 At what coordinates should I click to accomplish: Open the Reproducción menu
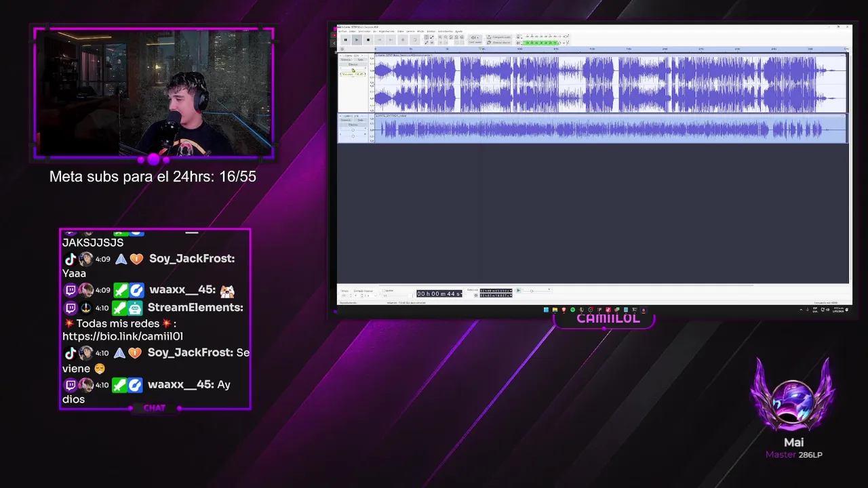point(387,31)
